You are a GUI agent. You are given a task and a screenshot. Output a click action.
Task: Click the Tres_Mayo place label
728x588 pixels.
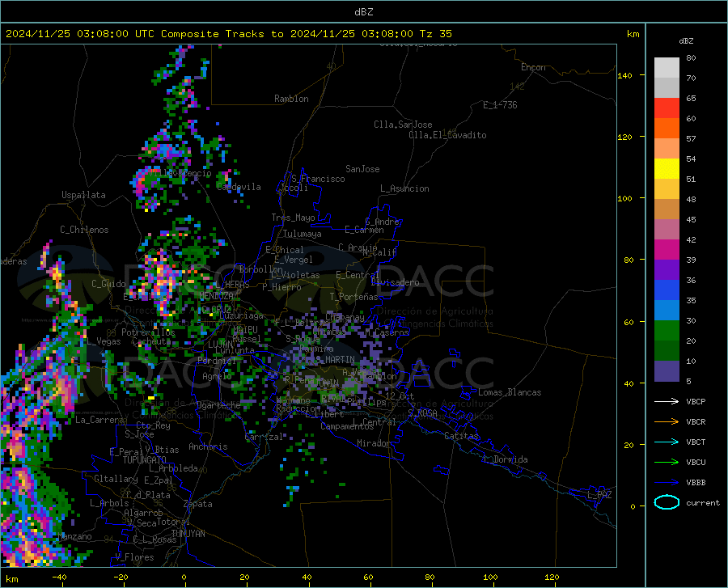coord(293,218)
